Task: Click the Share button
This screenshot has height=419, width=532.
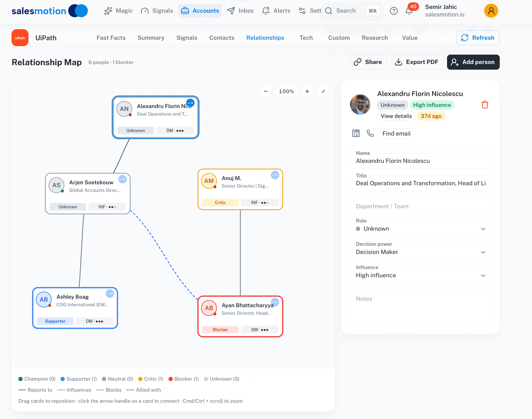Action: 368,62
